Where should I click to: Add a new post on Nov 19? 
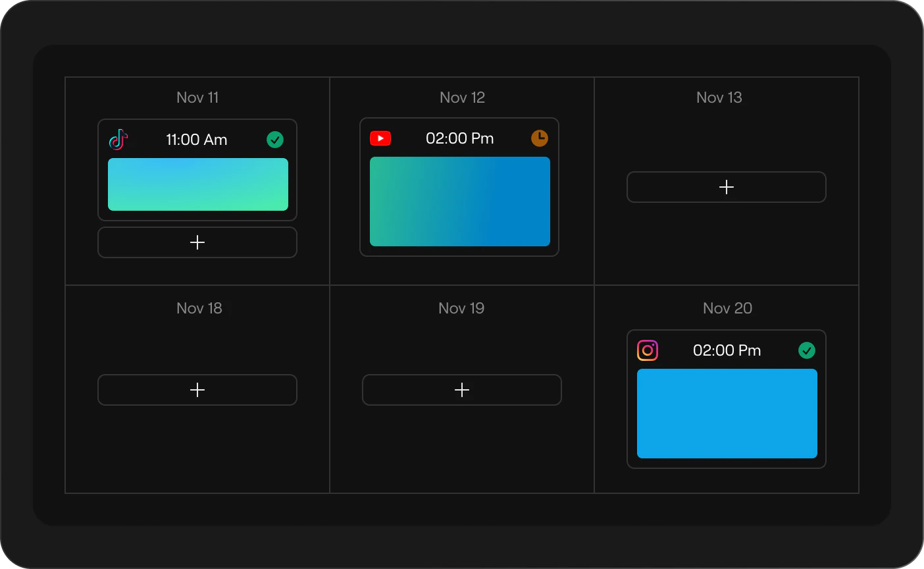point(462,390)
